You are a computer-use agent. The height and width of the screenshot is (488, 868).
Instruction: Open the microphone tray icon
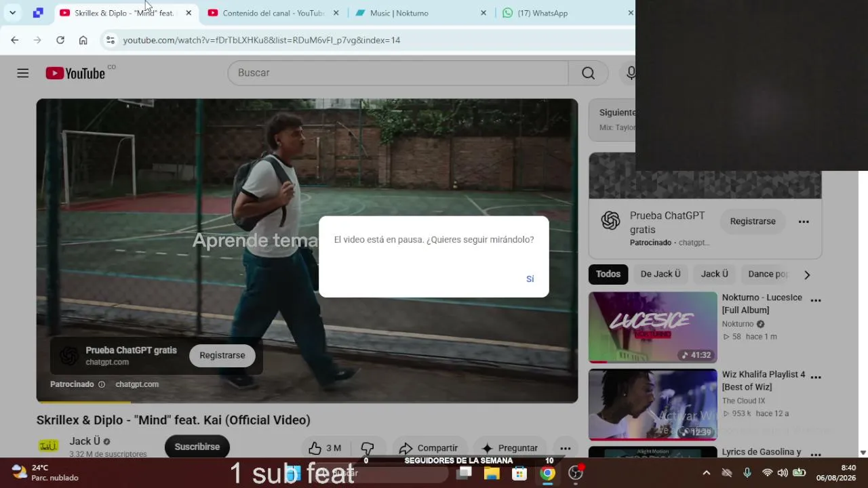tap(747, 472)
